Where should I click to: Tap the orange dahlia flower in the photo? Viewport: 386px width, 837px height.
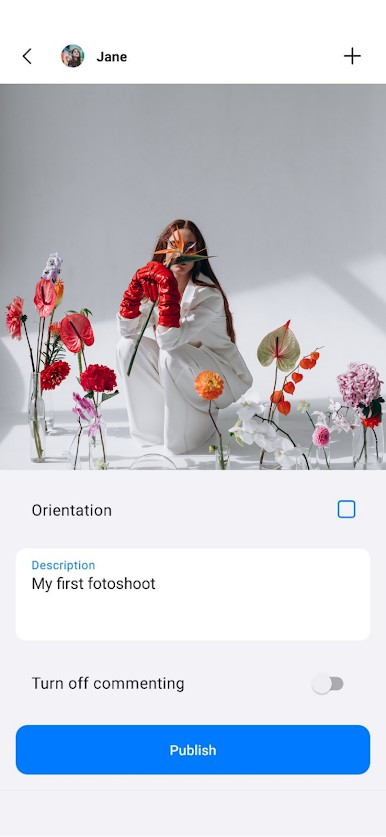tap(209, 385)
